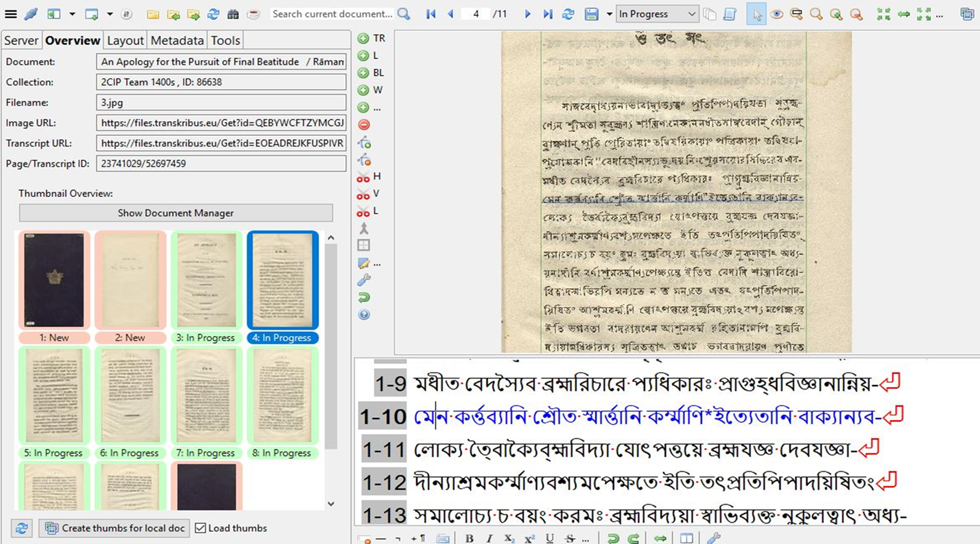This screenshot has width=980, height=544.
Task: Click Show Document Manager button
Action: (176, 213)
